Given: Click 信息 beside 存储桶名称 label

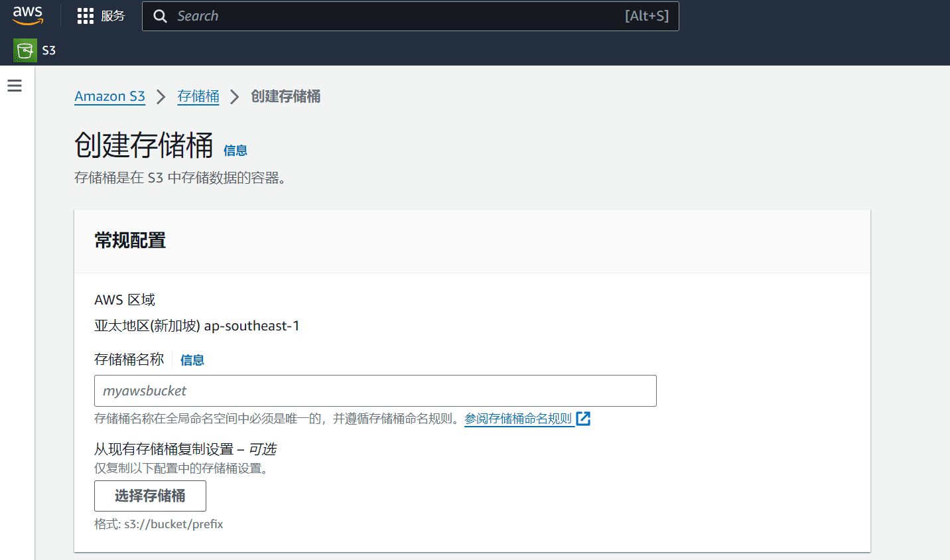Looking at the screenshot, I should pyautogui.click(x=192, y=360).
